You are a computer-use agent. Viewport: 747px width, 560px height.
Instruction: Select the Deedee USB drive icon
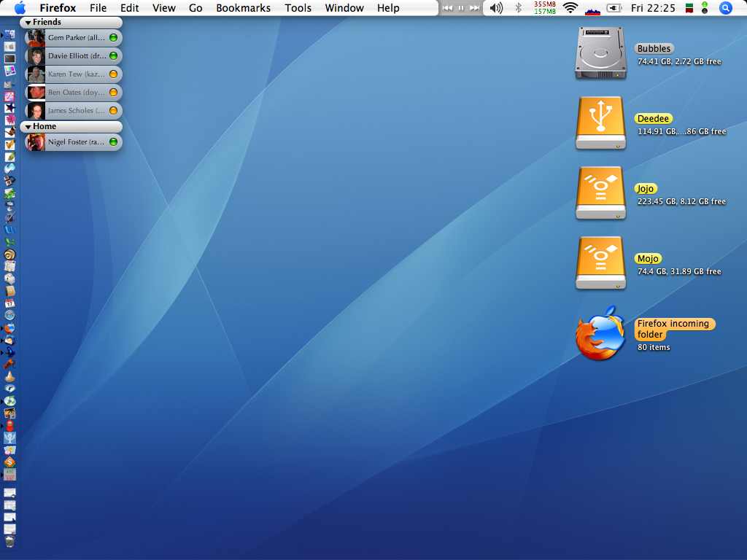[600, 122]
